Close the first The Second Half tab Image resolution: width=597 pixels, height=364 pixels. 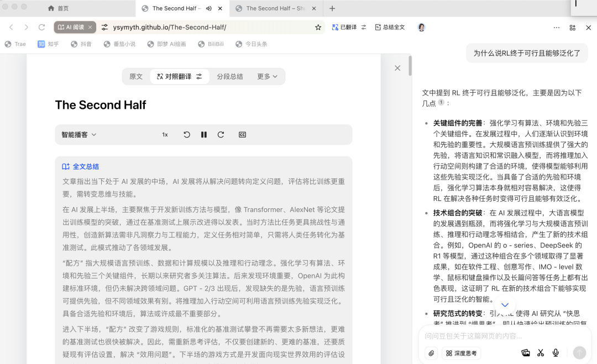point(220,8)
